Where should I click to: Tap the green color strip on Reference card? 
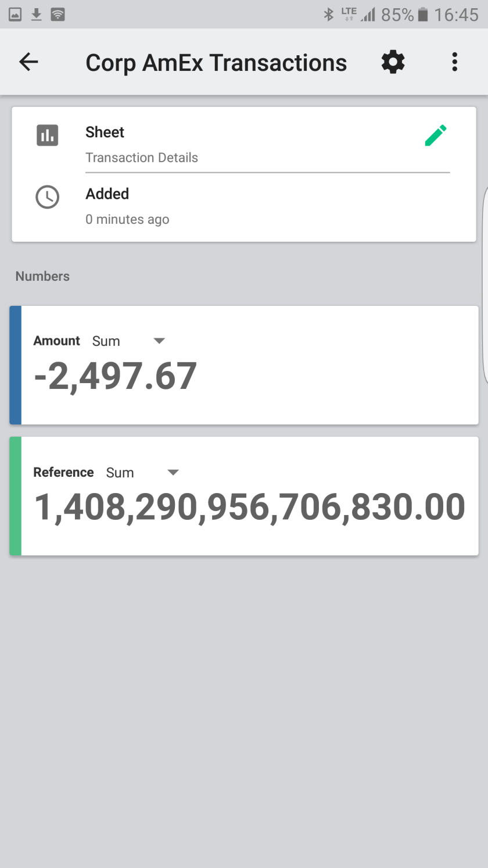(16, 496)
